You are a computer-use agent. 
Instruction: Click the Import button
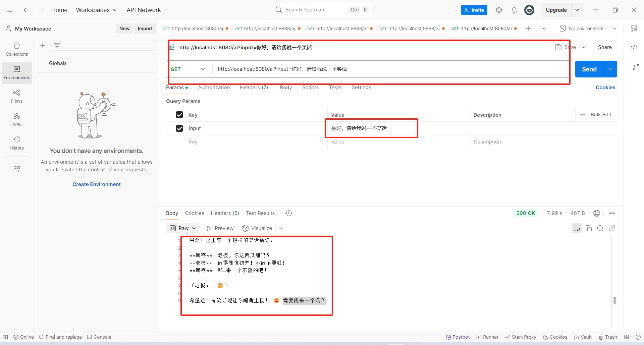[x=145, y=28]
